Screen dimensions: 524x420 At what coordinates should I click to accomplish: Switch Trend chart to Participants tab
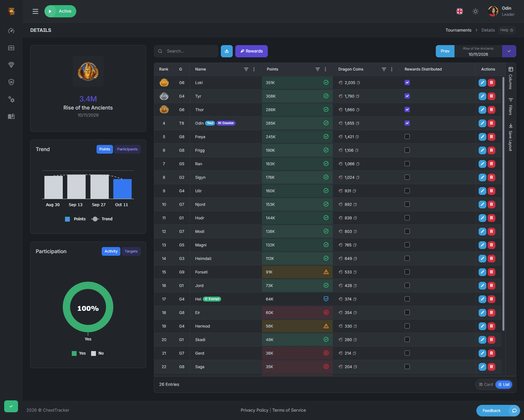pos(127,149)
